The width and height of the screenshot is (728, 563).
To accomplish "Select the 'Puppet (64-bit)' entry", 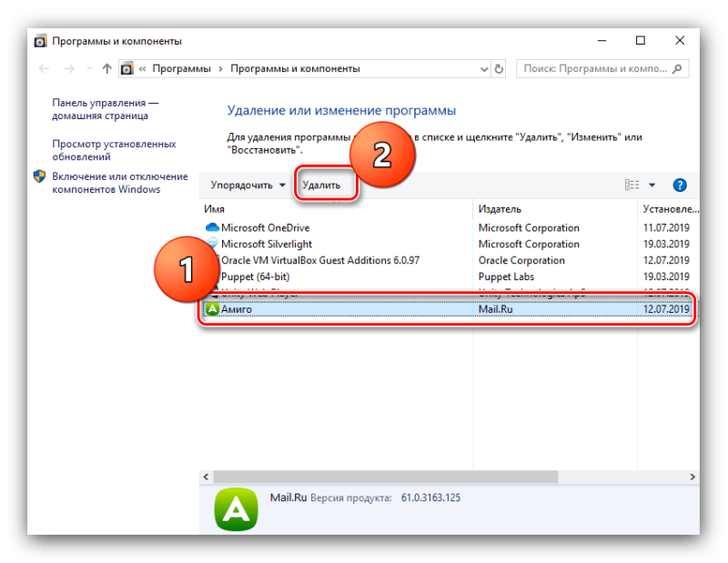I will [x=255, y=276].
